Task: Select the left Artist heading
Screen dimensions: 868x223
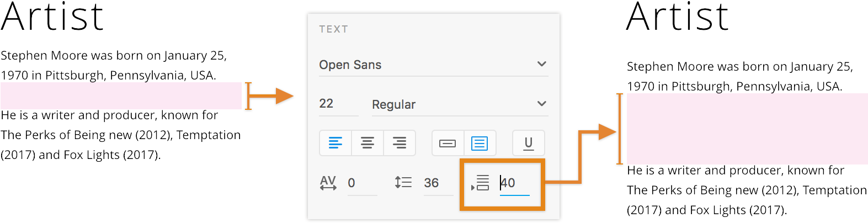Action: coord(52,17)
